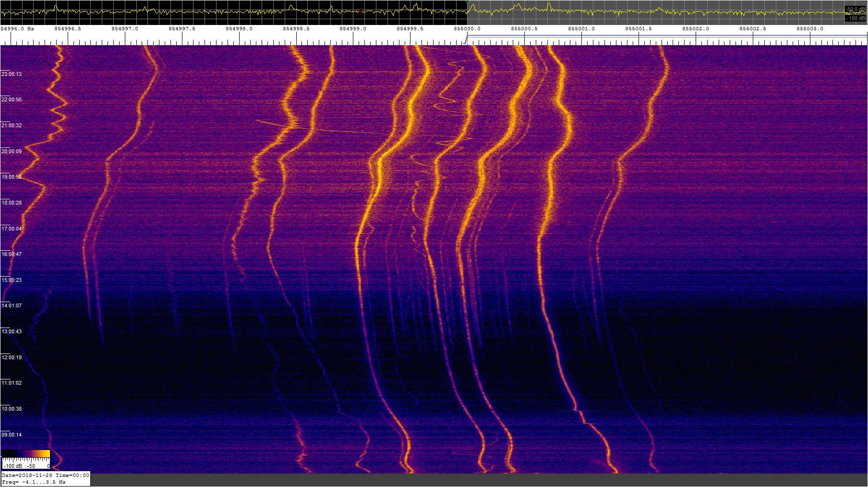
Task: Click the 23:00:13 time label
Action: tap(12, 74)
